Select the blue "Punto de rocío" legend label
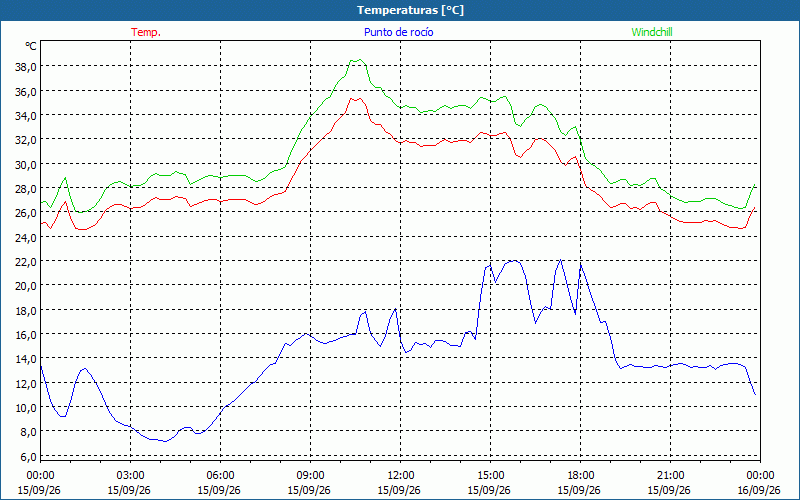This screenshot has width=800, height=500. tap(398, 32)
